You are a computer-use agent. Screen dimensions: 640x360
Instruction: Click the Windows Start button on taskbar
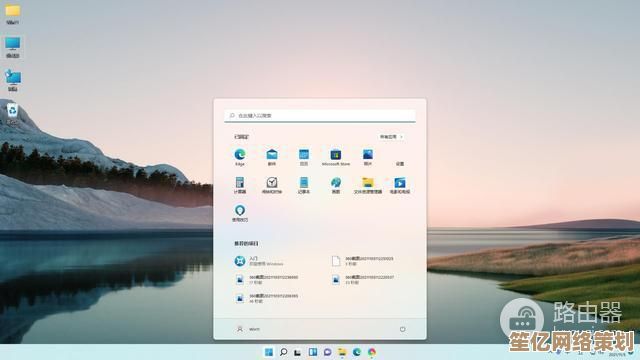tap(269, 352)
